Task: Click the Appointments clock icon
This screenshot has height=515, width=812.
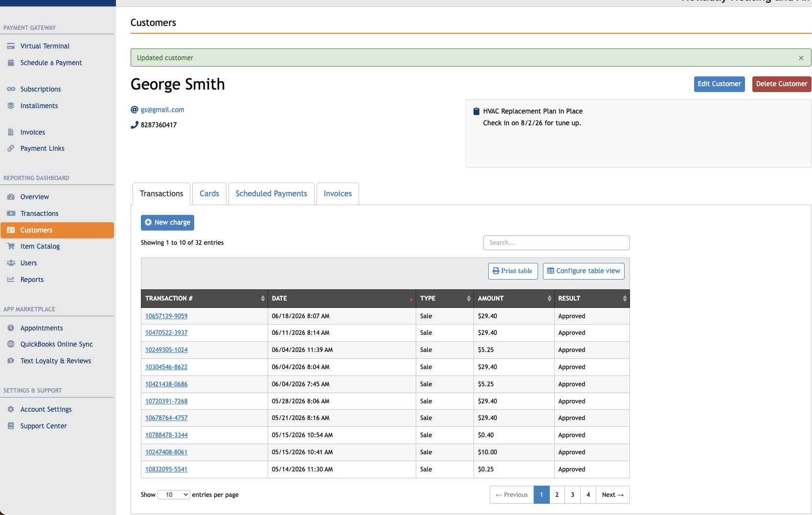Action: pyautogui.click(x=11, y=328)
